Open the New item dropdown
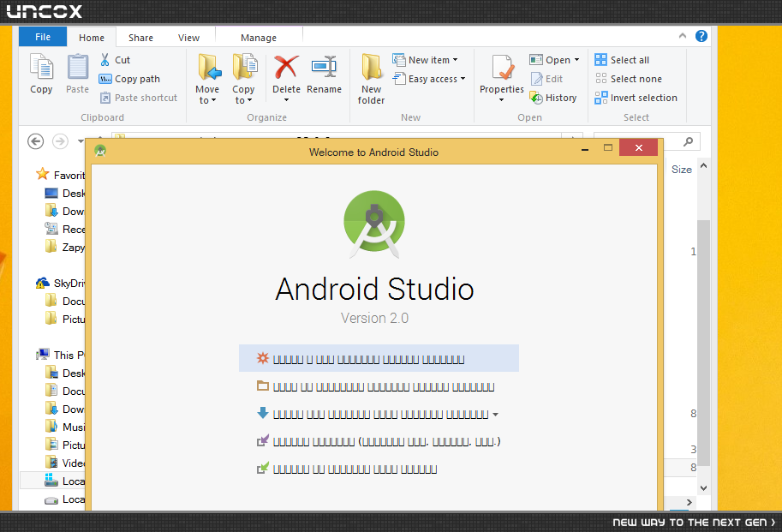The image size is (782, 532). coord(455,60)
